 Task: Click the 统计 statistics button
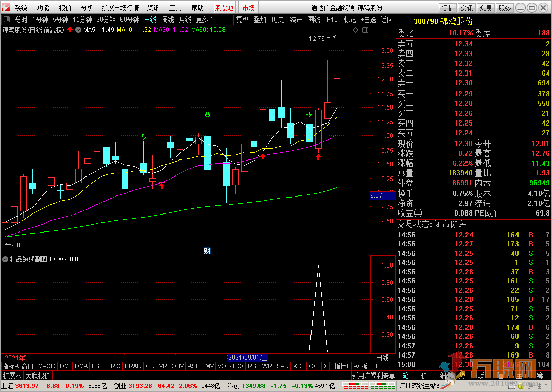coord(296,20)
